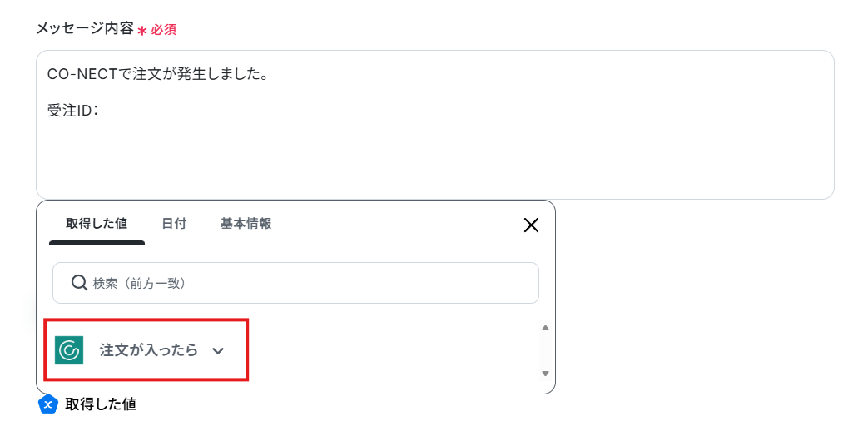Screen dimensions: 868x426
Task: Click the scrollbar track in results list
Action: point(545,350)
